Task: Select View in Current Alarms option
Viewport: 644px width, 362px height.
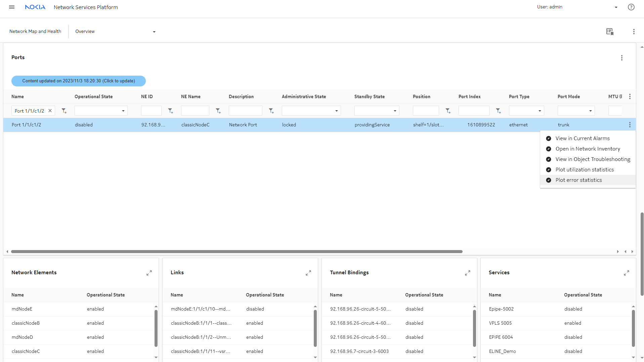Action: 582,138
